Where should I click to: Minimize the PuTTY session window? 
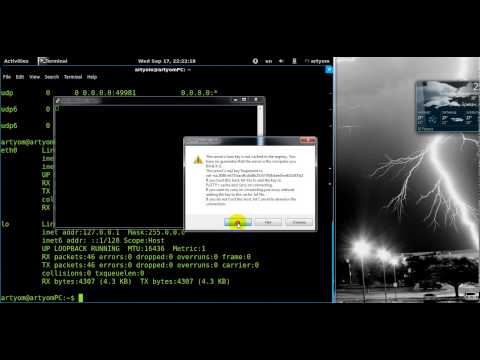[235, 100]
